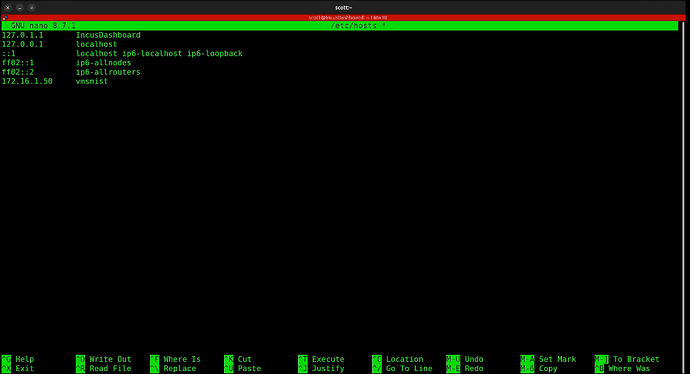Click the terminal scrollbar on the right
Screen dimensions: 690x374
coord(683,197)
